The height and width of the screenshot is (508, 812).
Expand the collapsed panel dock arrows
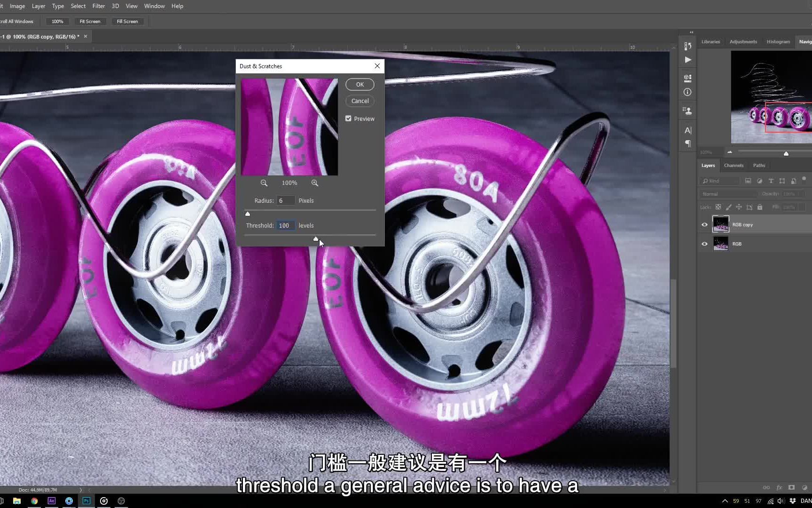(x=691, y=32)
